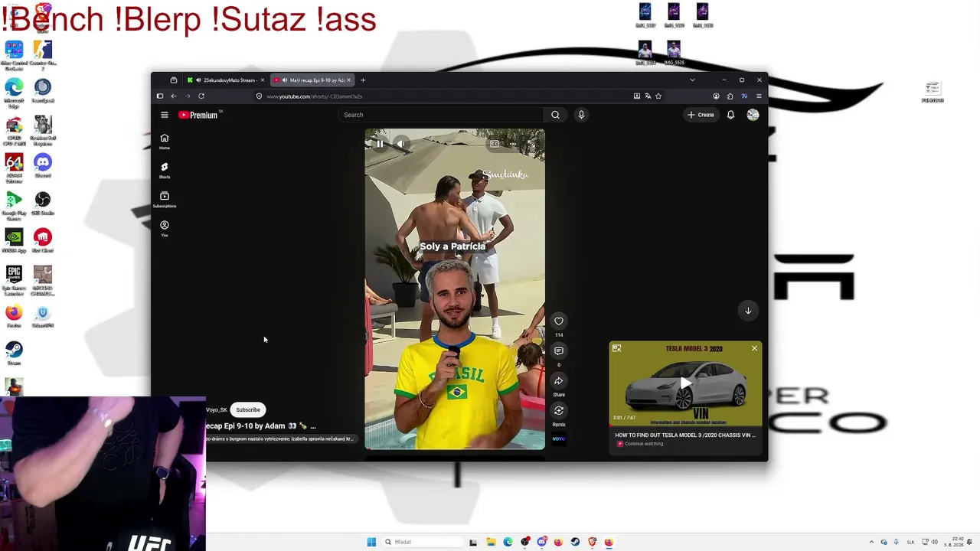The width and height of the screenshot is (980, 551).
Task: Reload the page in browser toolbar
Action: (x=201, y=96)
